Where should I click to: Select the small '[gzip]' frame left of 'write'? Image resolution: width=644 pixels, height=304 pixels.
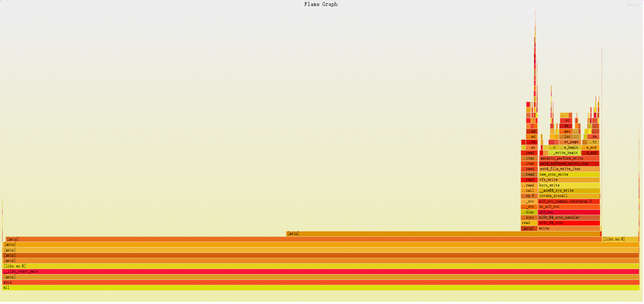click(x=529, y=228)
